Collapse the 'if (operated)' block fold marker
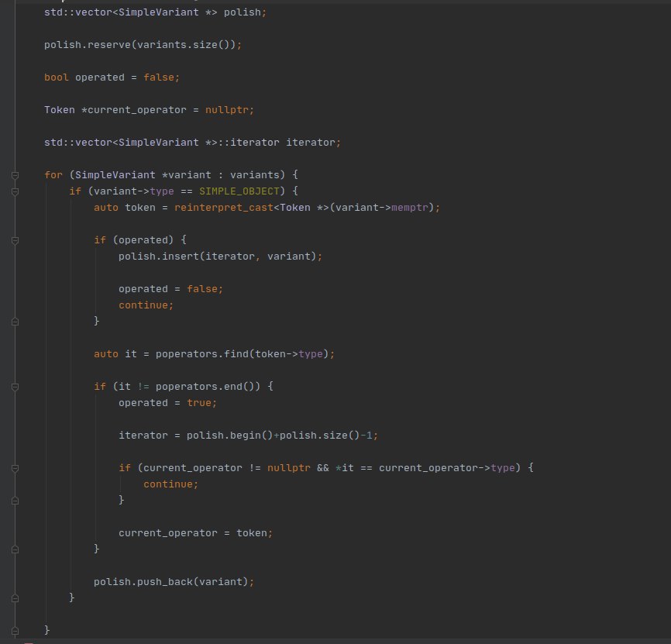Screen dimensions: 671x644 tap(15, 240)
